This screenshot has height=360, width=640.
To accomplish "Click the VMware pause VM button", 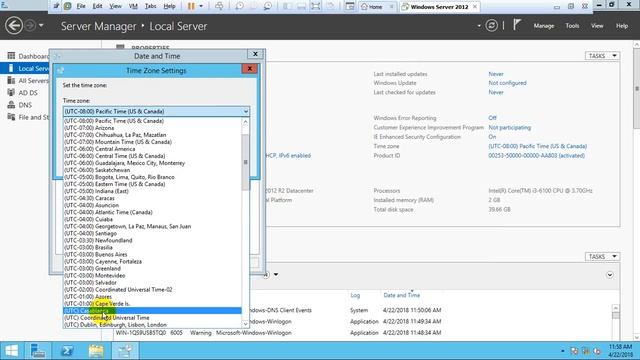I will 191,7.
